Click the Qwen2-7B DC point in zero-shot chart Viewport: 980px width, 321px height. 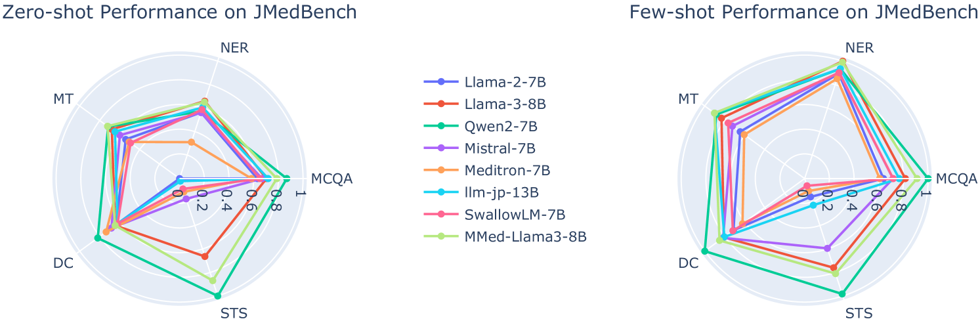click(98, 238)
